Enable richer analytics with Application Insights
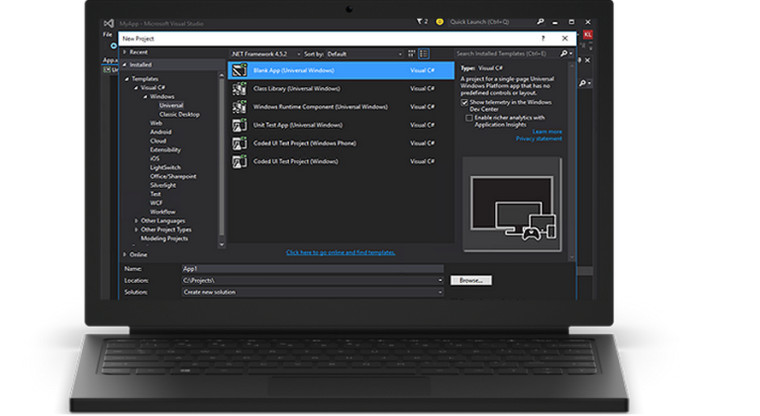This screenshot has height=416, width=760. coord(469,118)
